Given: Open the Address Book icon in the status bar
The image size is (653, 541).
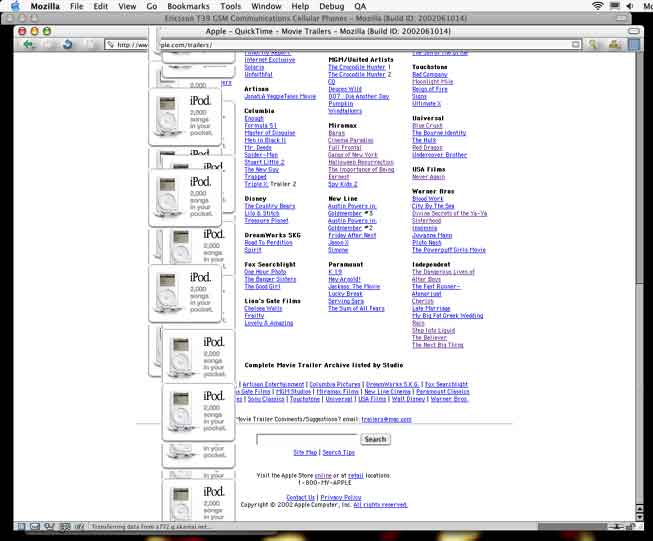Looking at the screenshot, I should (65, 526).
